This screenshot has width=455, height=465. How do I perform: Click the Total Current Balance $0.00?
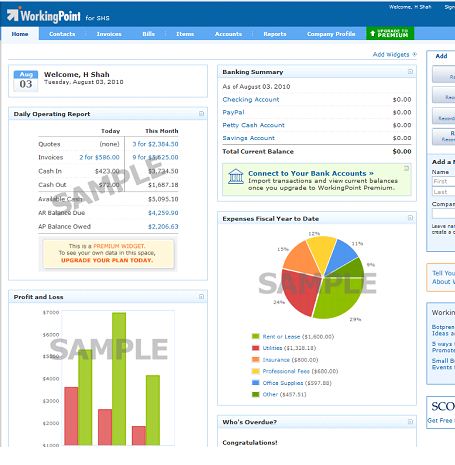tap(402, 151)
